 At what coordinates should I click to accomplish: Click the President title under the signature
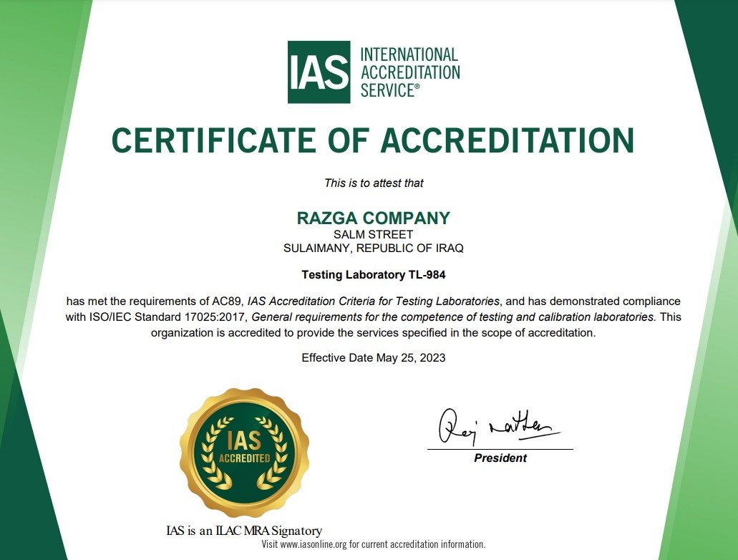tap(500, 458)
